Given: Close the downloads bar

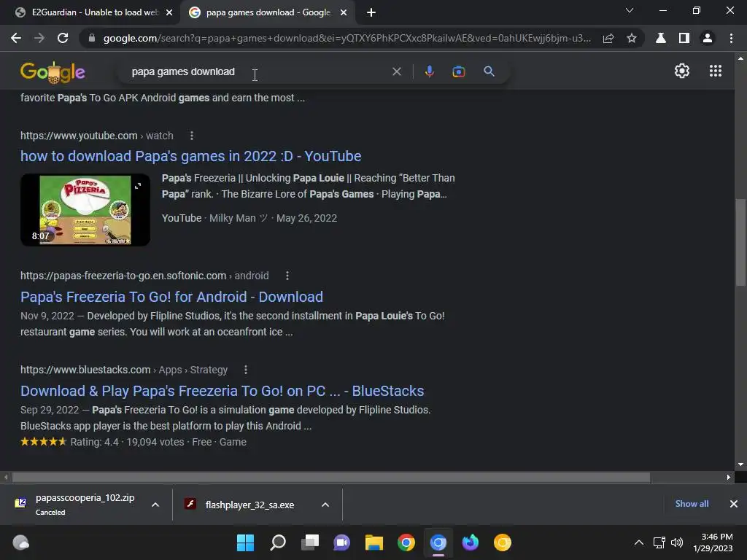Looking at the screenshot, I should tap(734, 504).
